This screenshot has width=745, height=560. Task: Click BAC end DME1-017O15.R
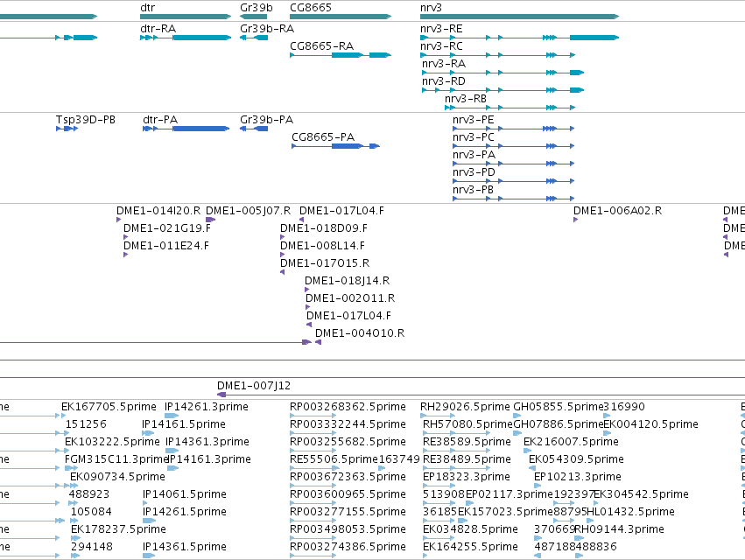325,263
